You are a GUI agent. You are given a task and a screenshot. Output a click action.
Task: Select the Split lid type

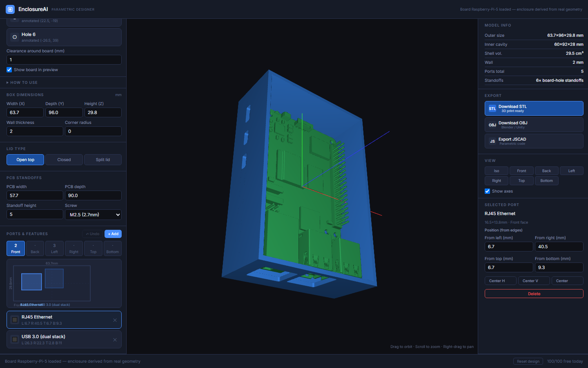(103, 160)
